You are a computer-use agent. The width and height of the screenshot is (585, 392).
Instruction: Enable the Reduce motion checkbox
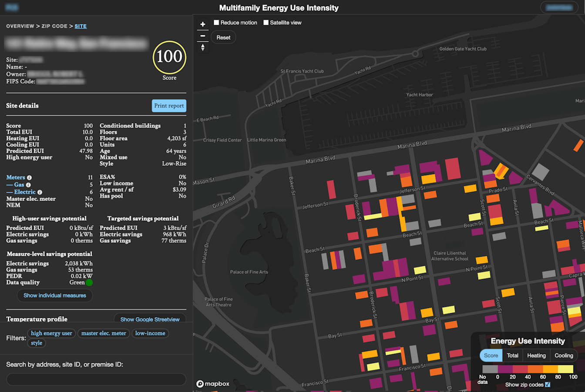(x=216, y=22)
